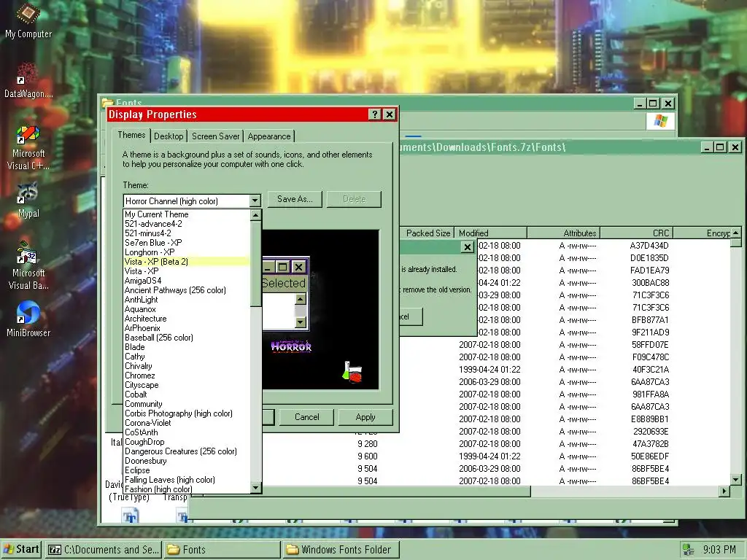Switch to Windows Fonts Folder taskbar button
This screenshot has width=747, height=560.
coord(341,550)
